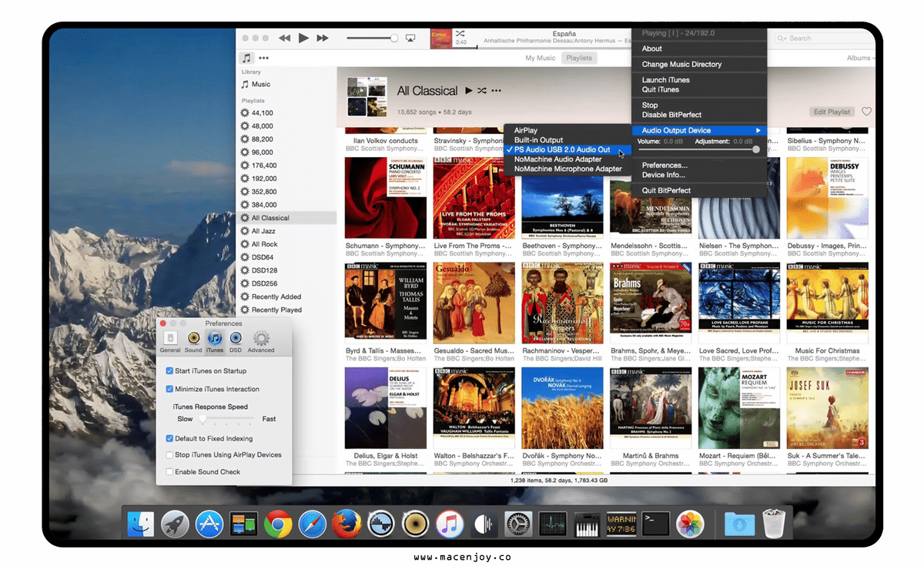Shuffle the All Classical playlist from header
The height and width of the screenshot is (566, 924).
pos(482,91)
